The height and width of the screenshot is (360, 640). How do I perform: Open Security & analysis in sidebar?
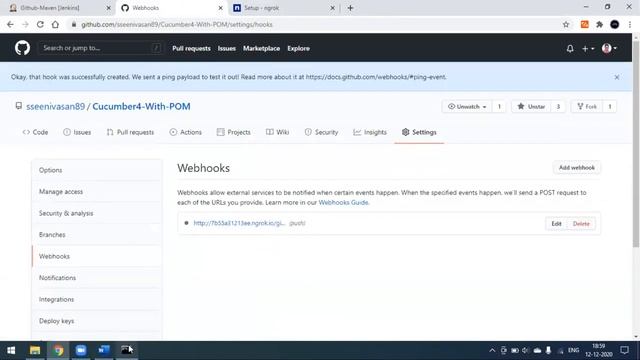click(97, 213)
